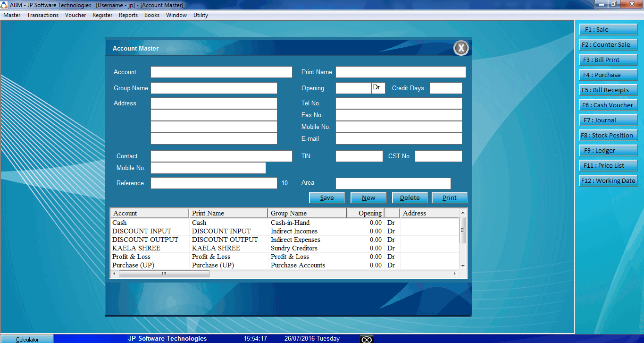Viewport: 644px width, 343px height.
Task: Open the Register menu
Action: click(102, 15)
